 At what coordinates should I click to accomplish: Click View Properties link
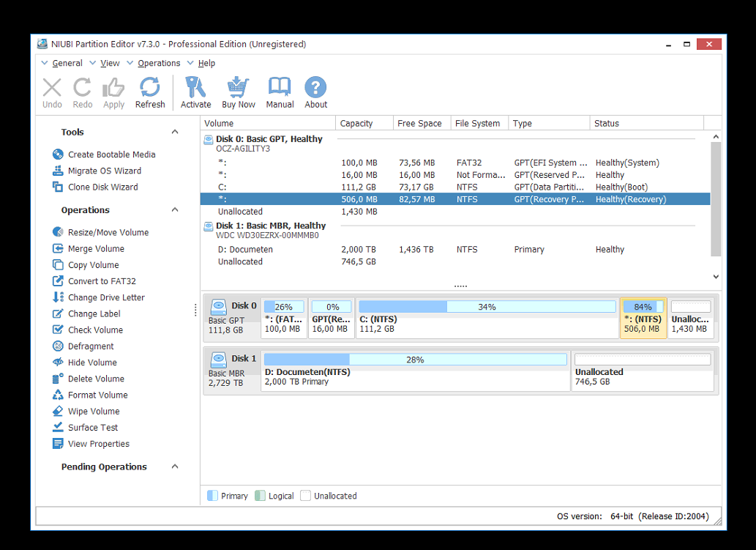tap(98, 444)
